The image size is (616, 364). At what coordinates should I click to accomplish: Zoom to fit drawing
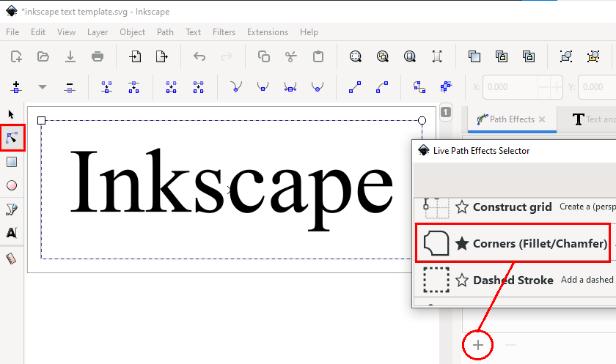coord(382,56)
